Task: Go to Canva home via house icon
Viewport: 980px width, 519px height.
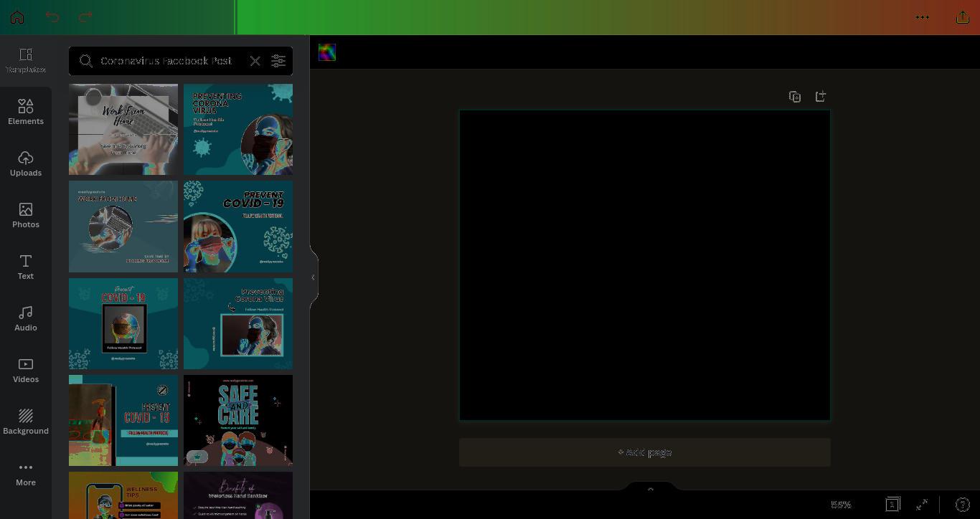Action: coord(17,17)
